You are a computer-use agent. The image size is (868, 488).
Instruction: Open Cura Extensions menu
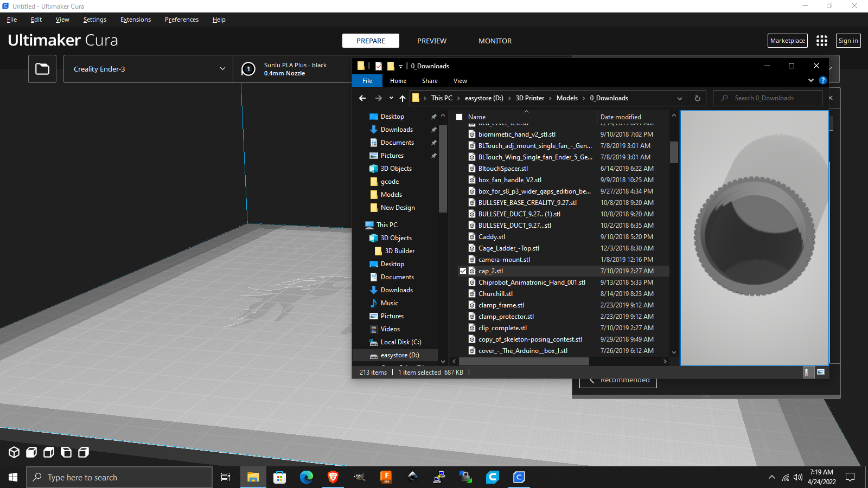(x=136, y=20)
